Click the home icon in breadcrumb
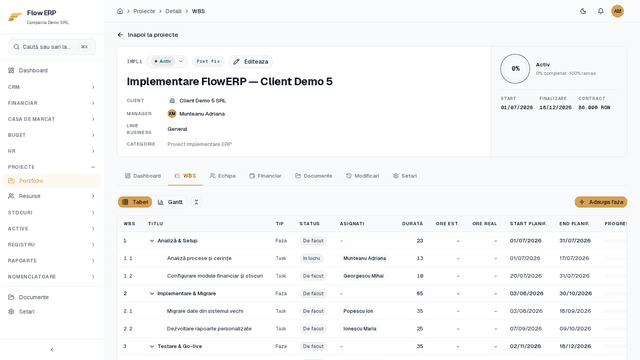This screenshot has height=360, width=640. coord(120,11)
